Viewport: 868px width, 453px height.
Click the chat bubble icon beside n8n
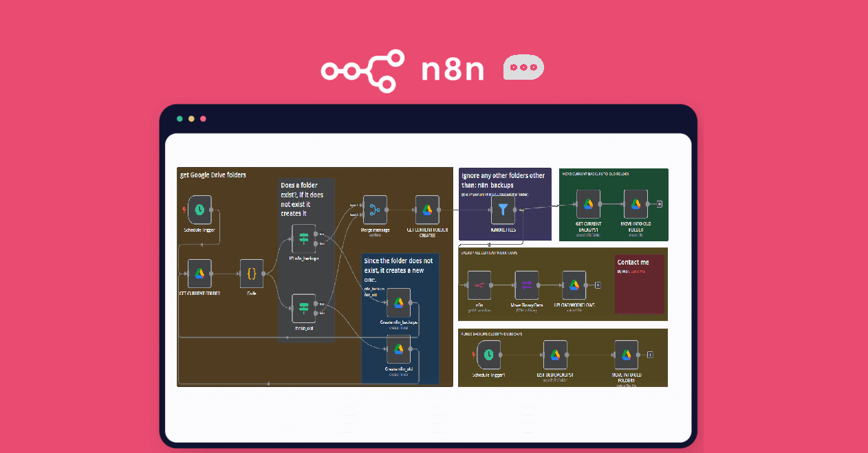point(523,68)
